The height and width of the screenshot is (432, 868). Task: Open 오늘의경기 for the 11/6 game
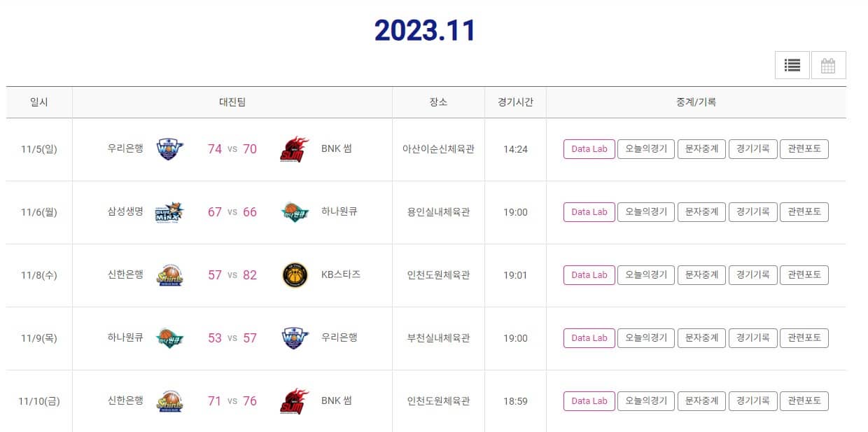645,212
